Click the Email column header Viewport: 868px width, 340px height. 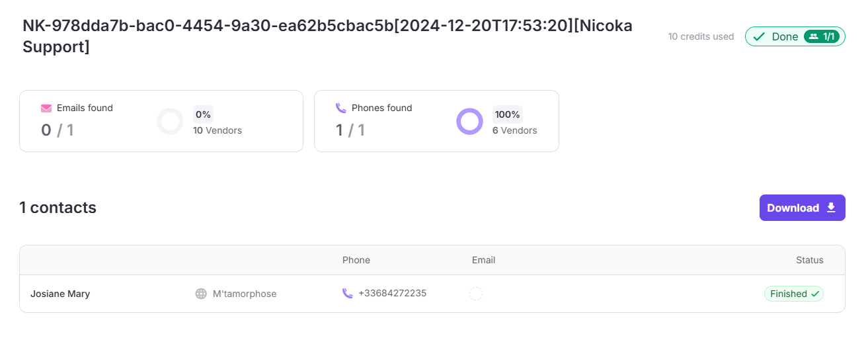483,260
